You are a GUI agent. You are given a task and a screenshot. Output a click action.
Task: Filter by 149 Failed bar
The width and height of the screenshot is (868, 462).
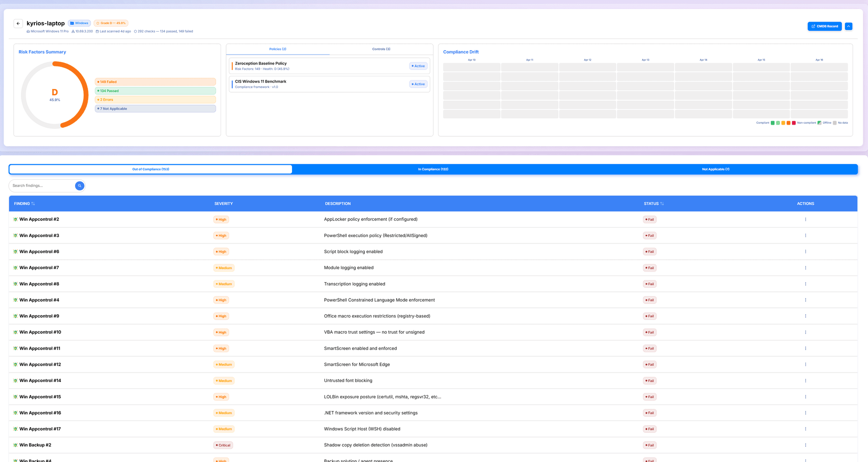155,82
